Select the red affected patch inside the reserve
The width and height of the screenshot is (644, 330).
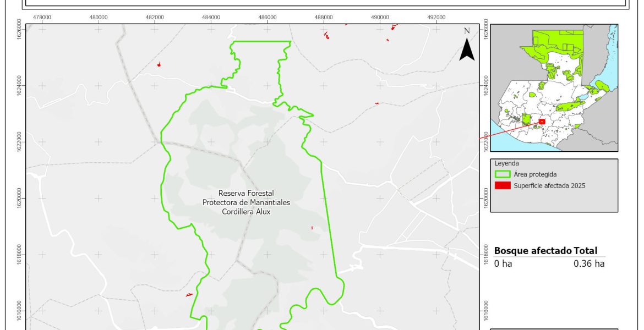tap(312, 227)
